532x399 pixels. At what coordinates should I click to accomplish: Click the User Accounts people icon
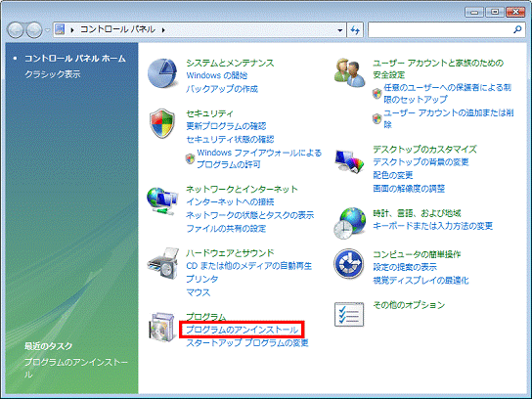(349, 72)
